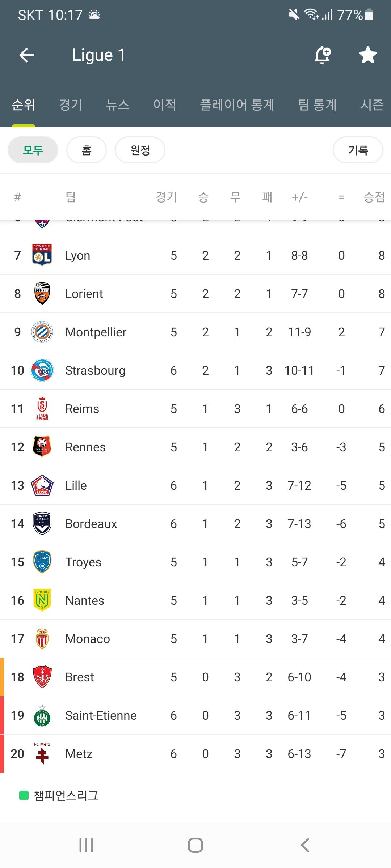Select the Montpellier team badge

42,332
